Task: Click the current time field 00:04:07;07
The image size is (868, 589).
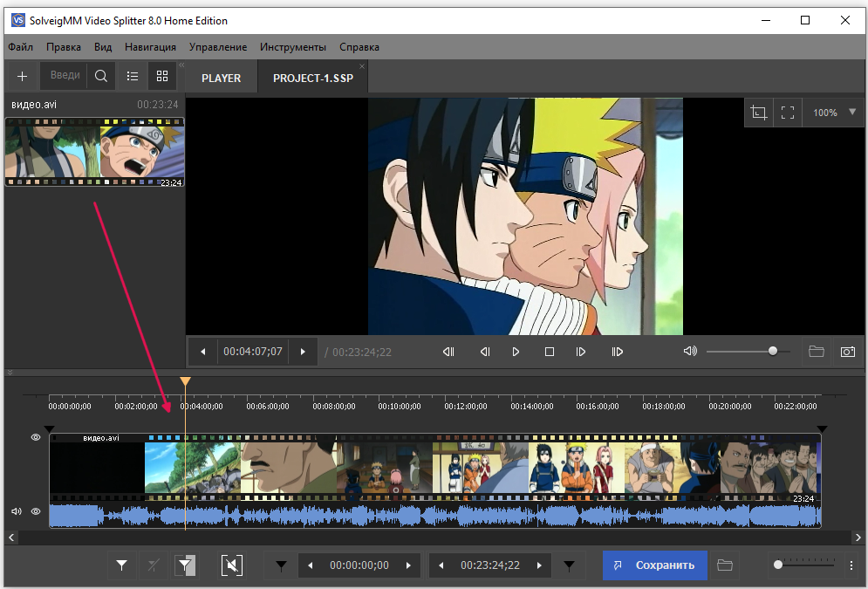Action: [x=253, y=352]
